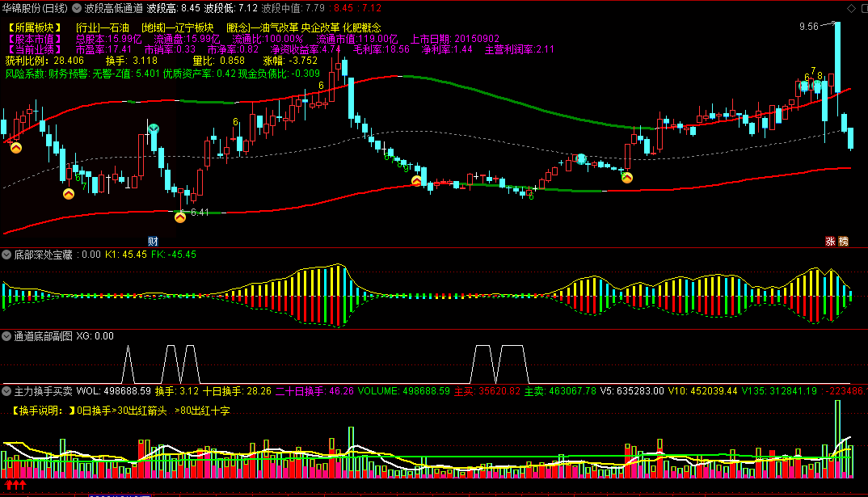Click the 【所属板块】 heading

tap(35, 27)
